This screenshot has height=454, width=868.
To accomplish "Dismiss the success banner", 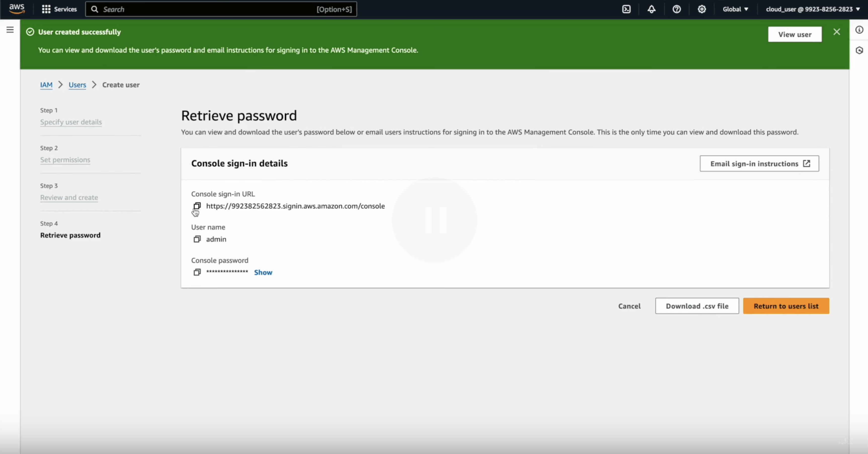I will tap(837, 32).
